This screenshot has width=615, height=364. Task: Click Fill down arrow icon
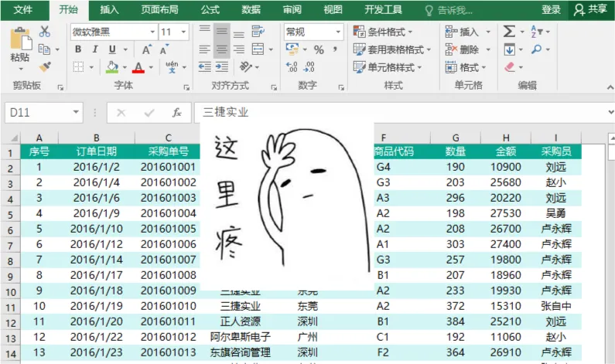[510, 49]
